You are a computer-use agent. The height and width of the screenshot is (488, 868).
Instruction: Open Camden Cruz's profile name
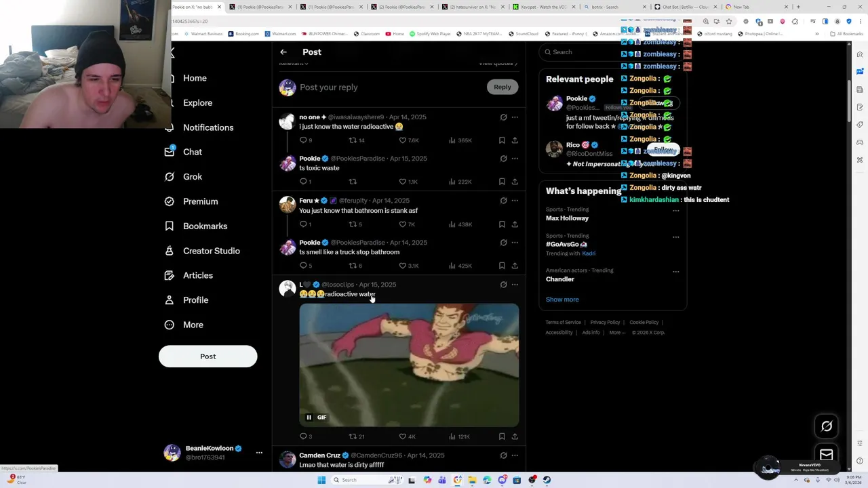(x=319, y=455)
